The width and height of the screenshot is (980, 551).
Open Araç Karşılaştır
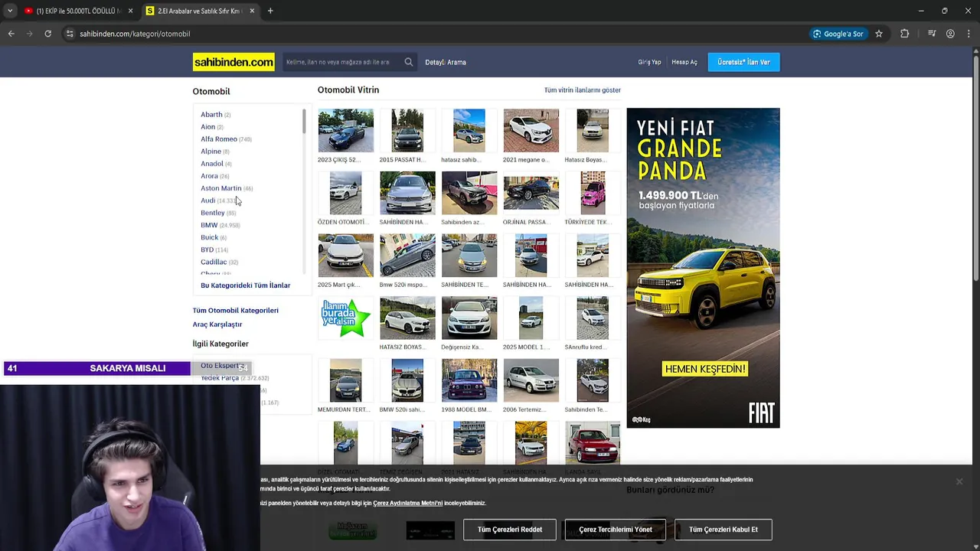coord(217,324)
